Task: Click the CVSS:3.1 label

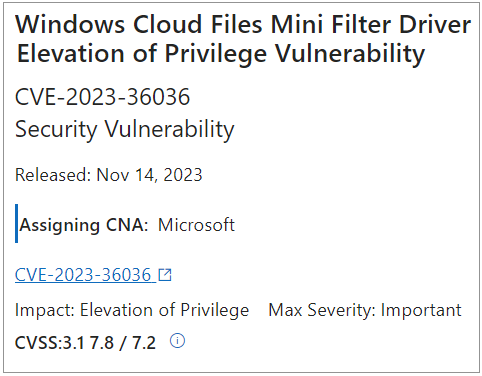Action: pos(50,343)
